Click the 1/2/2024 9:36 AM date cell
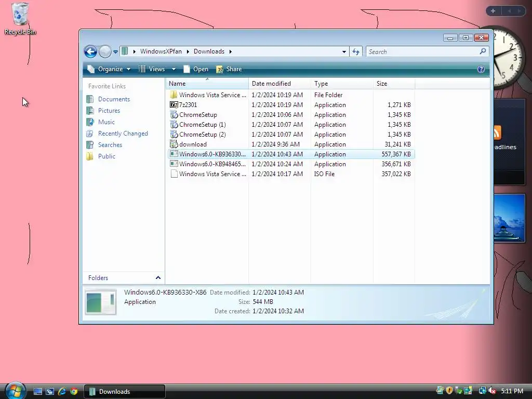This screenshot has width=532, height=399. (275, 144)
